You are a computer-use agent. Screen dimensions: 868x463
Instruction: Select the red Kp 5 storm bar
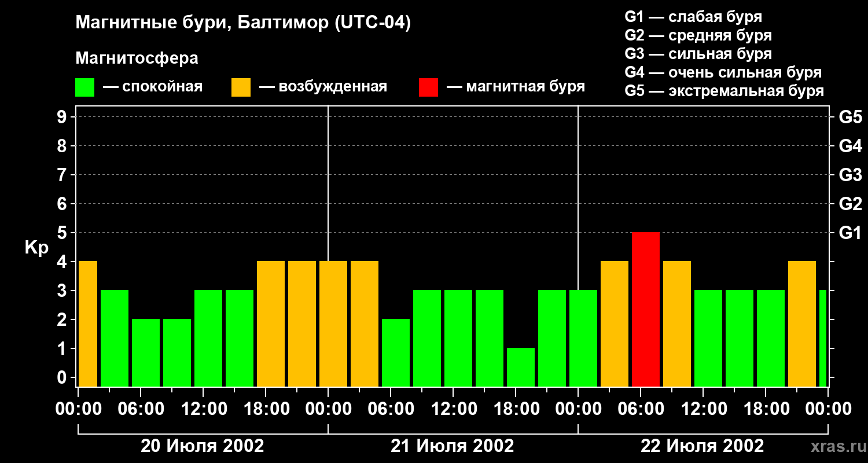point(646,309)
